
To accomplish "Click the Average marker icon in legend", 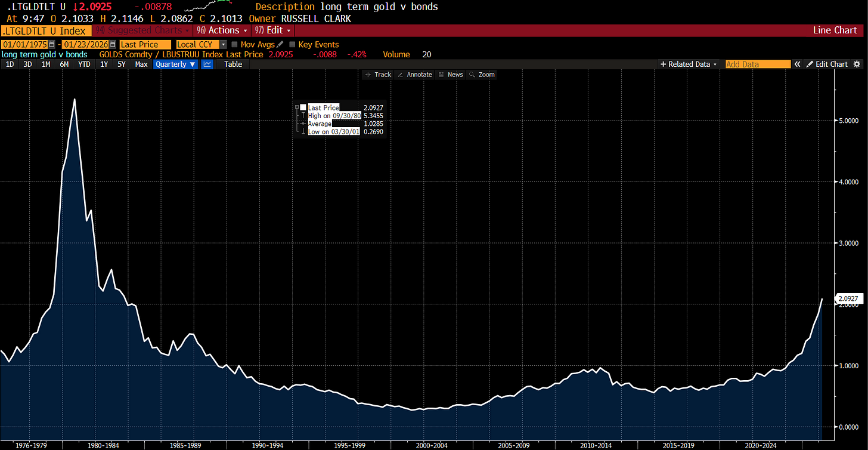I will pos(303,124).
